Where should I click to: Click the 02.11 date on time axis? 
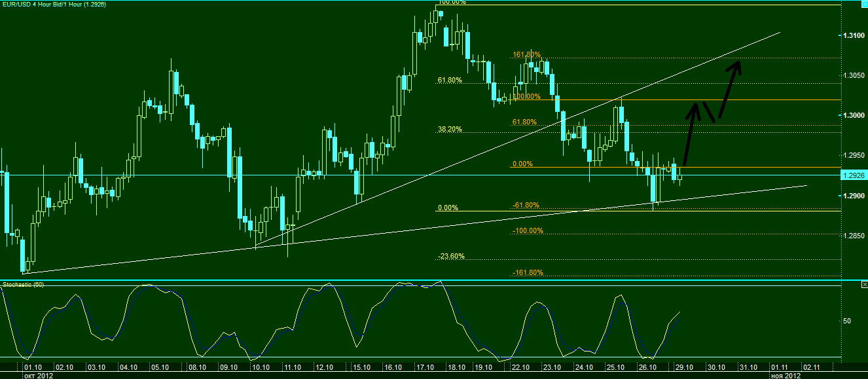[812, 367]
